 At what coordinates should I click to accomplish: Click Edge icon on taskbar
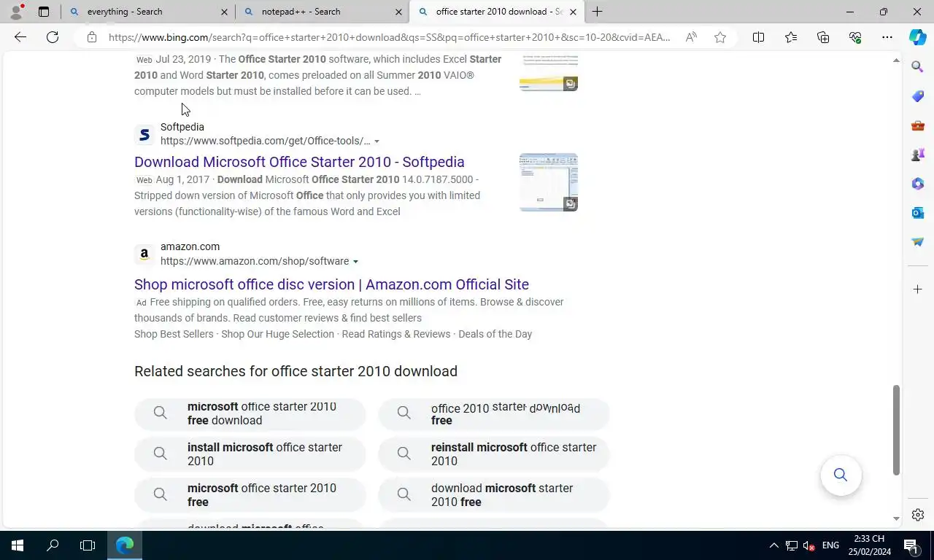(125, 545)
